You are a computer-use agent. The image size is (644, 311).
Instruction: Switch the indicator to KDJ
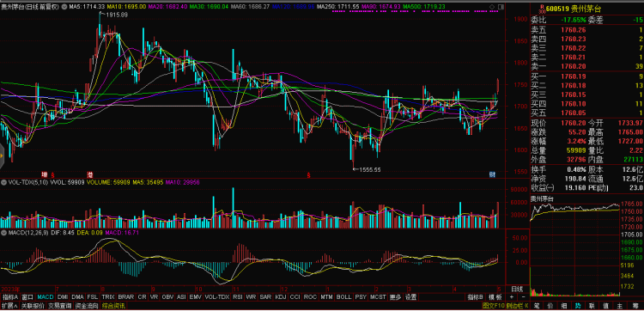pos(281,296)
